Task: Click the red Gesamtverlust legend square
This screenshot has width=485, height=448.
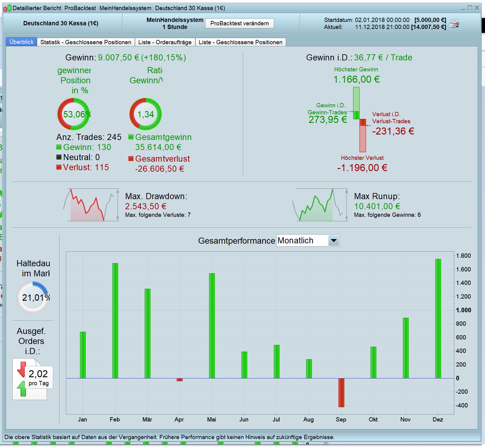Action: coord(131,159)
